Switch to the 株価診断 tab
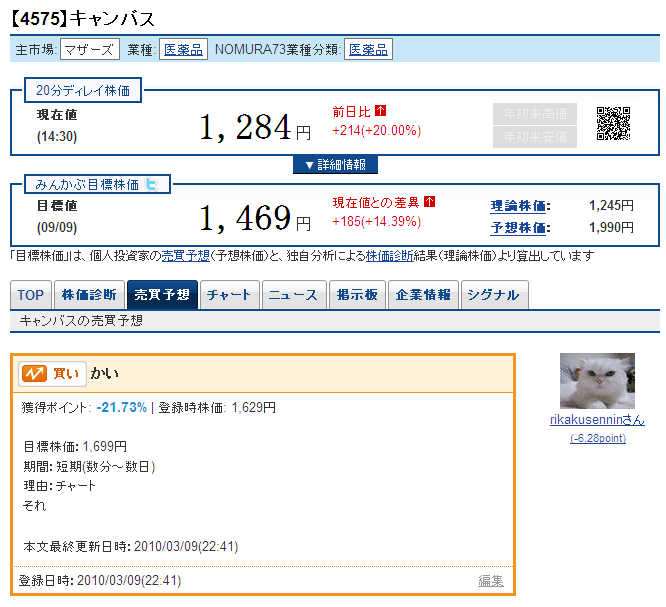This screenshot has width=666, height=607. pyautogui.click(x=89, y=295)
